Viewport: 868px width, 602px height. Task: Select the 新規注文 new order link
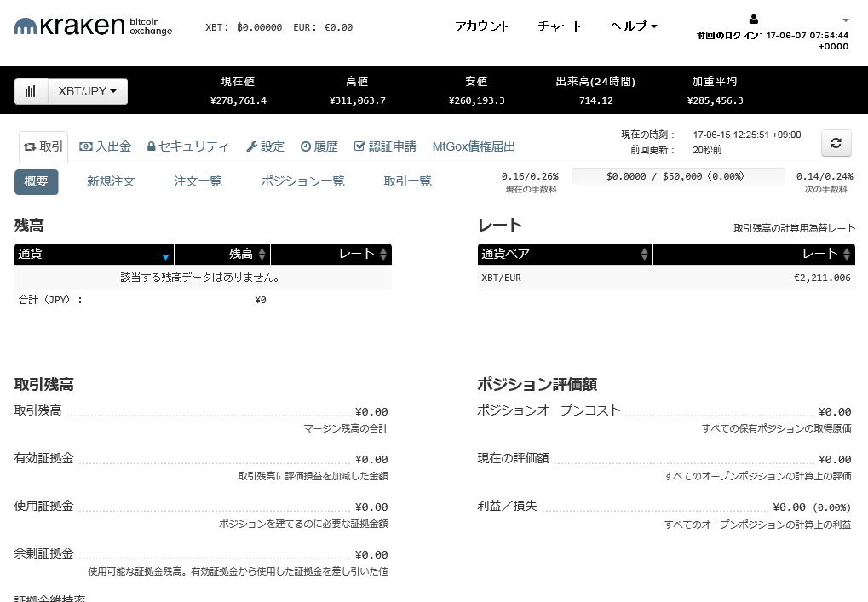[111, 181]
